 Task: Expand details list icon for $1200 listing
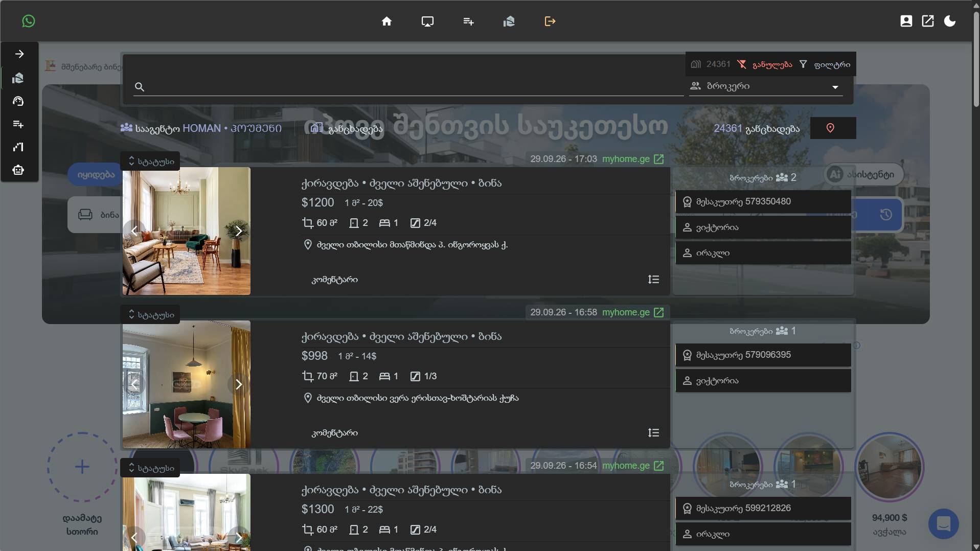tap(653, 280)
